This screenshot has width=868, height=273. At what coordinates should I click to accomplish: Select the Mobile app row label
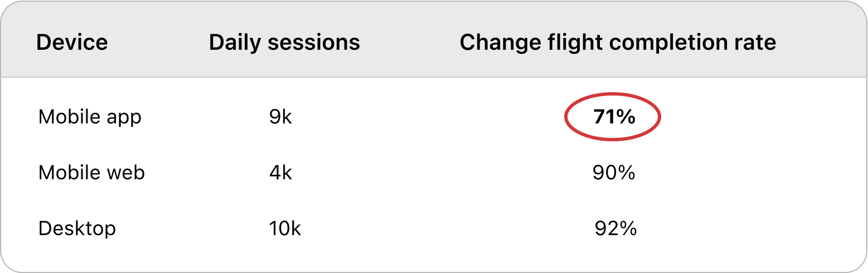tap(90, 118)
